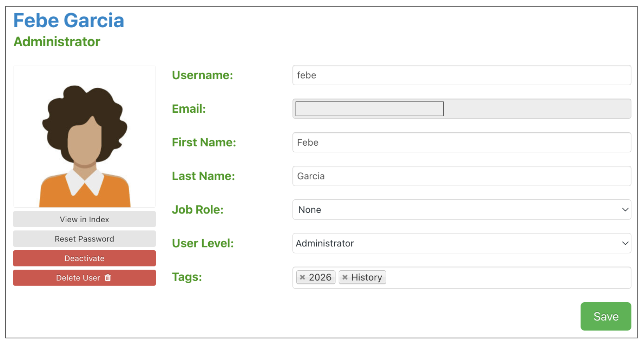Click the Febe Garcia heading
644x345 pixels.
point(69,21)
